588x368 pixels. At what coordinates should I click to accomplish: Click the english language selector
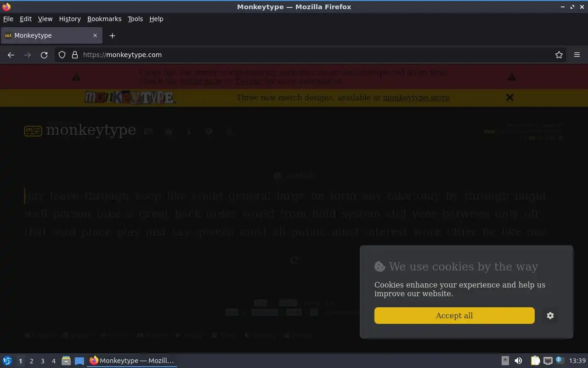pos(294,176)
